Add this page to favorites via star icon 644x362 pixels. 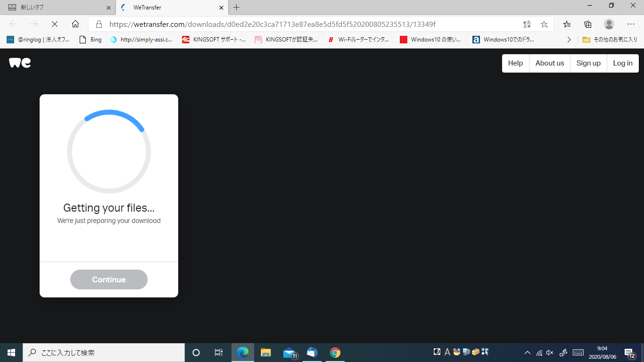coord(544,24)
